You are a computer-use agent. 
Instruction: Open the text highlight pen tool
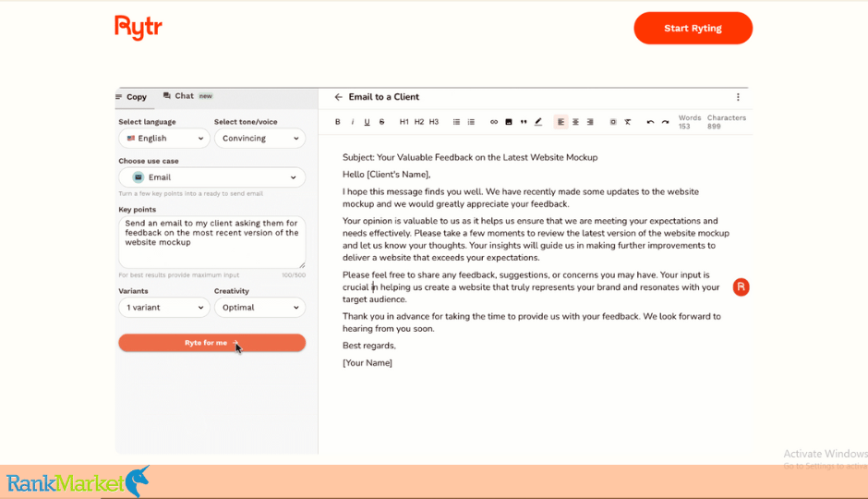[x=538, y=122]
